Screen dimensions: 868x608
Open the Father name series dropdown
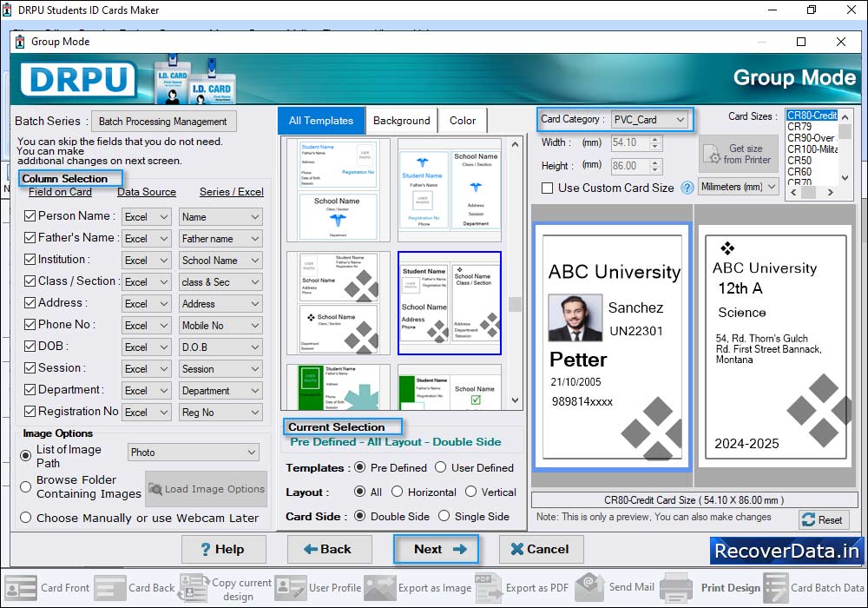[x=220, y=239]
